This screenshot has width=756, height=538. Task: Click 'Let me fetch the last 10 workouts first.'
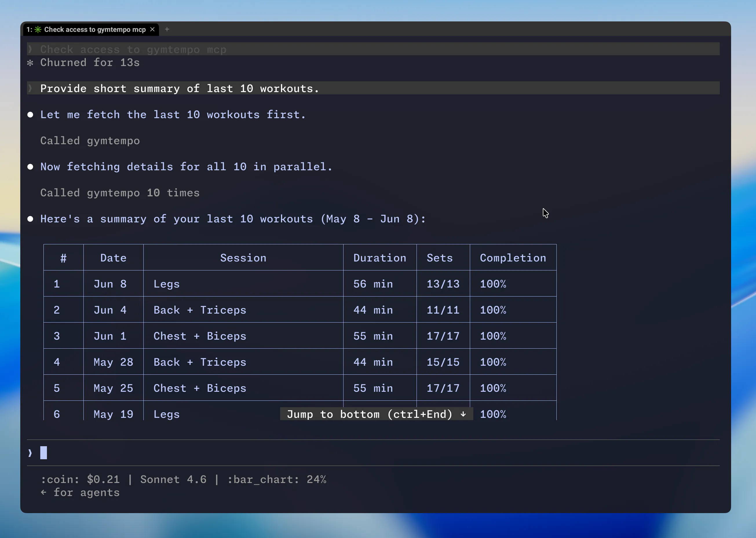click(173, 115)
